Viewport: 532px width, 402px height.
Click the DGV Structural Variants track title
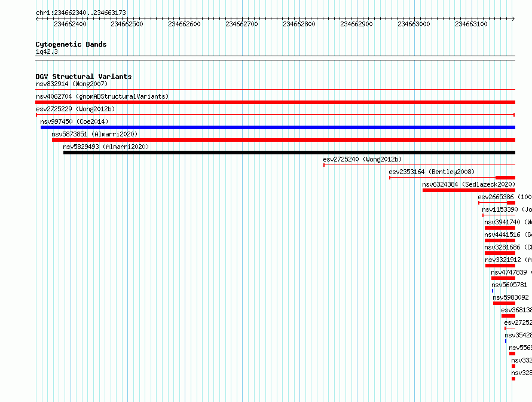click(x=84, y=77)
